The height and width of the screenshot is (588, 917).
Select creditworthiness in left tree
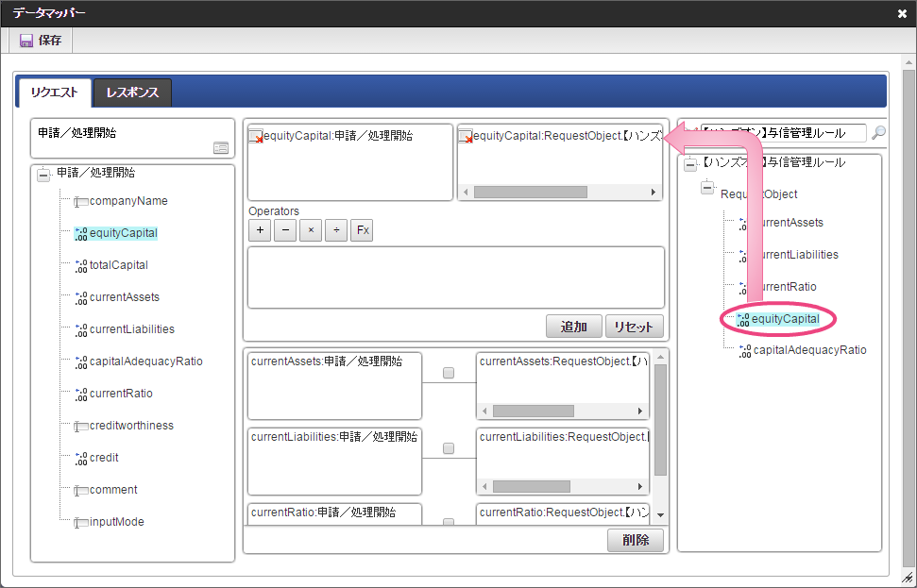(x=131, y=426)
